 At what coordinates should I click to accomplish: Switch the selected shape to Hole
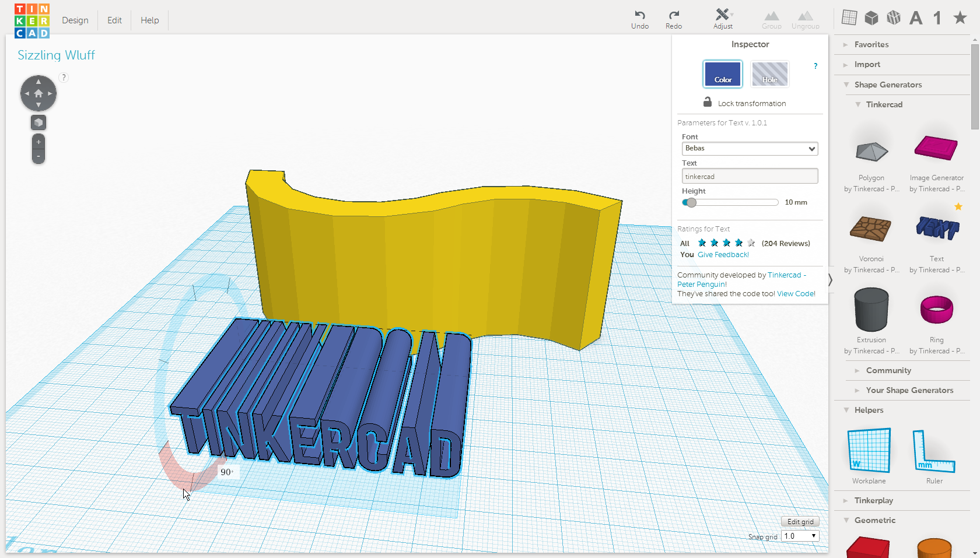pos(769,74)
